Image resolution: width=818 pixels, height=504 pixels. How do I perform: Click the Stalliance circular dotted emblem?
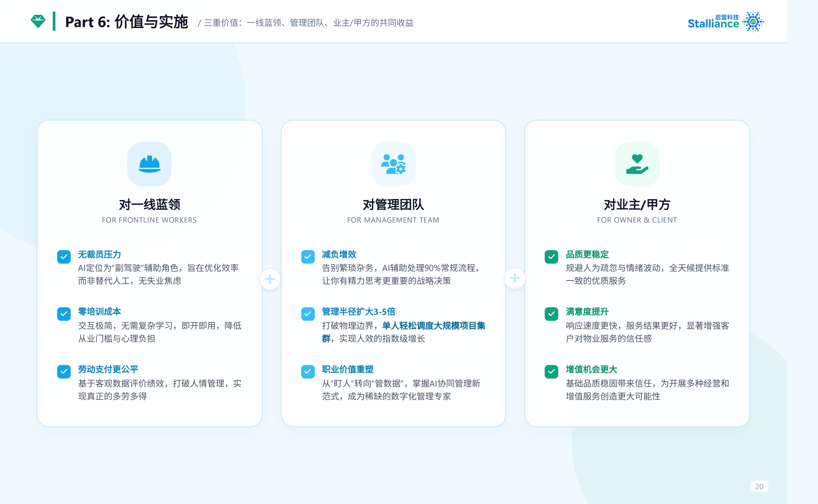(753, 22)
